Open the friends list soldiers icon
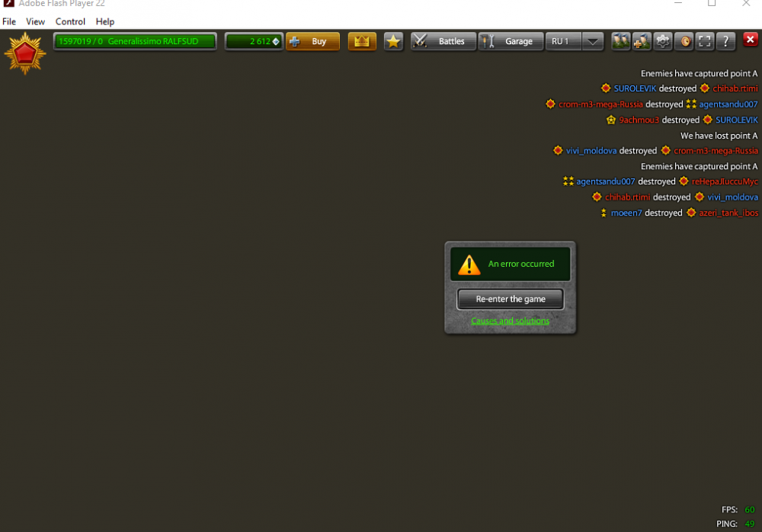Screen dimensions: 762x532 (621, 41)
